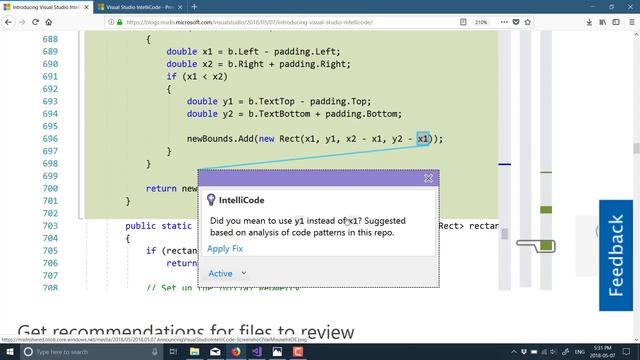This screenshot has width=640, height=360.
Task: Click page vertical scrollbar thumb
Action: click(636, 148)
